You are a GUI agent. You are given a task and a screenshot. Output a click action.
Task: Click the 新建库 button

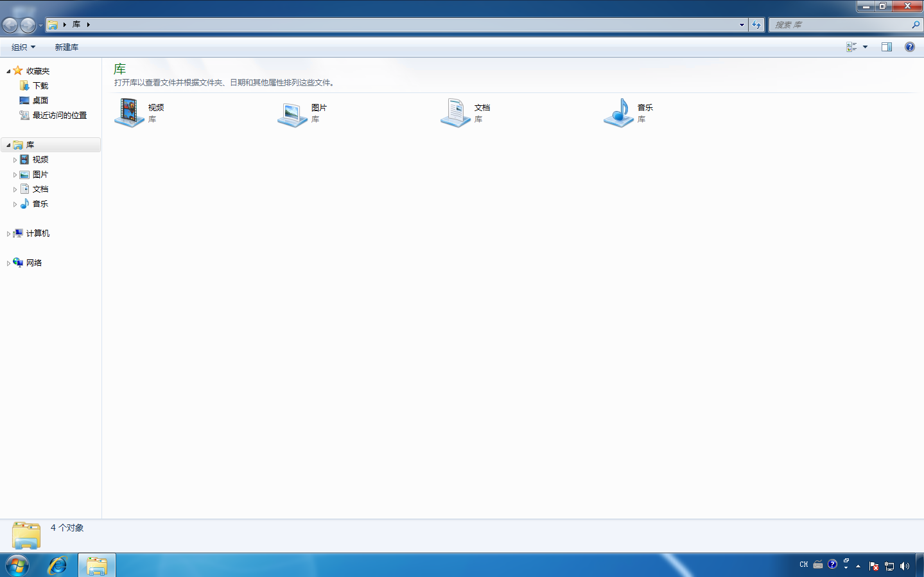67,47
